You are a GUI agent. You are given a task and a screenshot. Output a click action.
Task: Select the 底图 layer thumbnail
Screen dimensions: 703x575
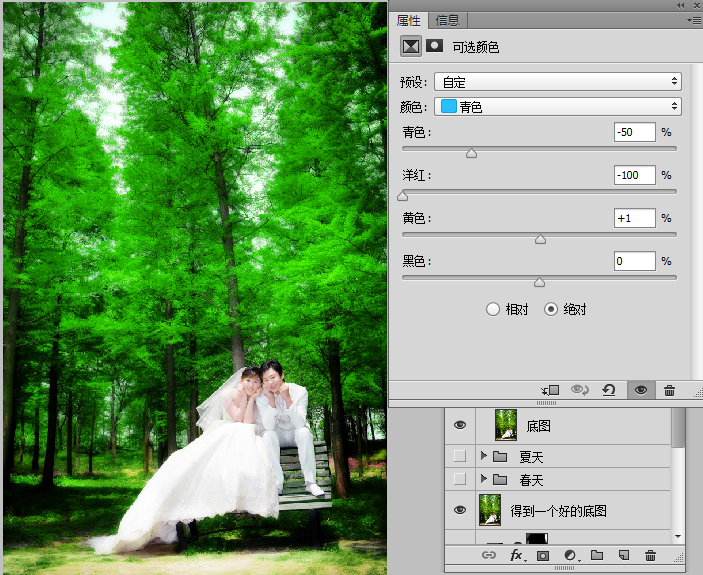pyautogui.click(x=506, y=424)
